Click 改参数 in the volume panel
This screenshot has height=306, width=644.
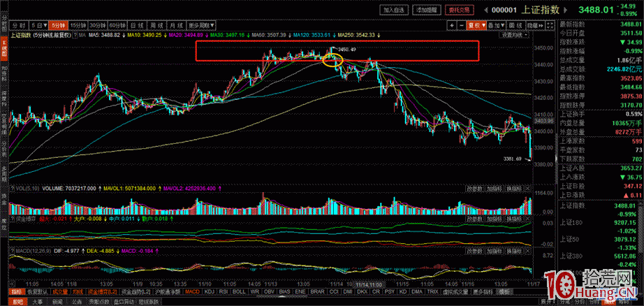[x=474, y=188]
